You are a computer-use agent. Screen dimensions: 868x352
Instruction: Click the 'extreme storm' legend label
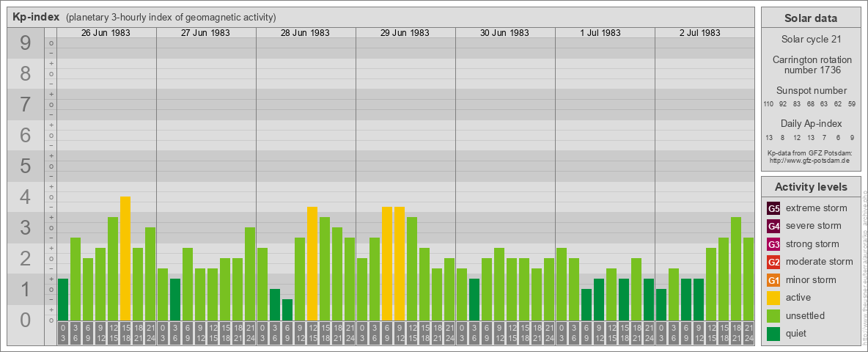pos(817,209)
